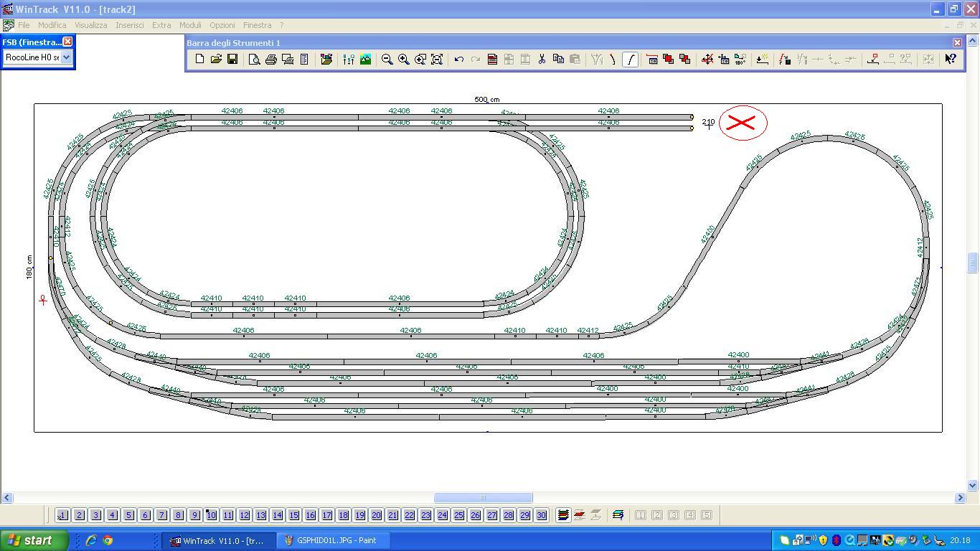This screenshot has height=551, width=980.
Task: Launch Internet Explorer from quick launch
Action: click(91, 540)
